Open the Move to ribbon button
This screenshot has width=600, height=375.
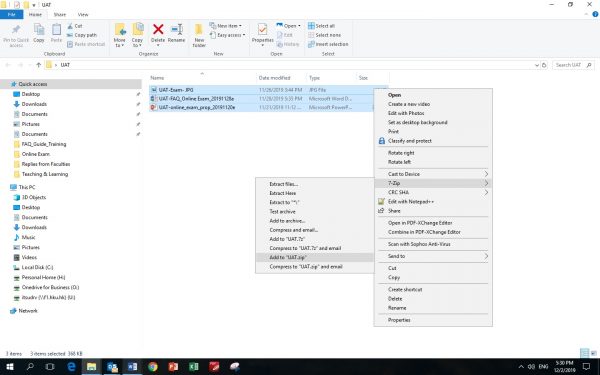click(119, 35)
